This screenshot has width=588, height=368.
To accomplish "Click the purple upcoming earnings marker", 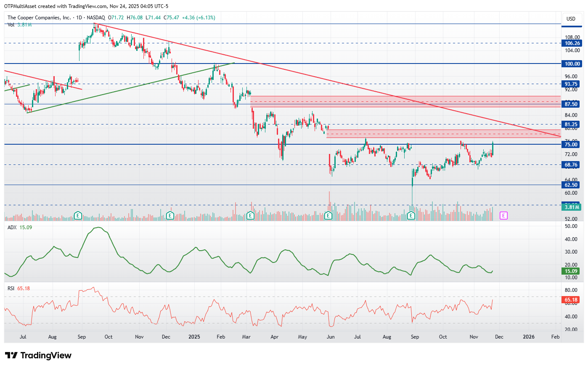I will [503, 216].
